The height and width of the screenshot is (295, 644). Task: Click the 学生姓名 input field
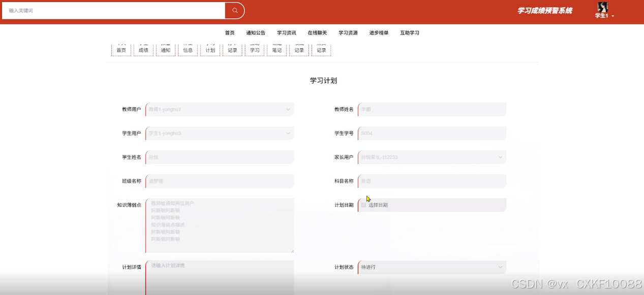220,157
